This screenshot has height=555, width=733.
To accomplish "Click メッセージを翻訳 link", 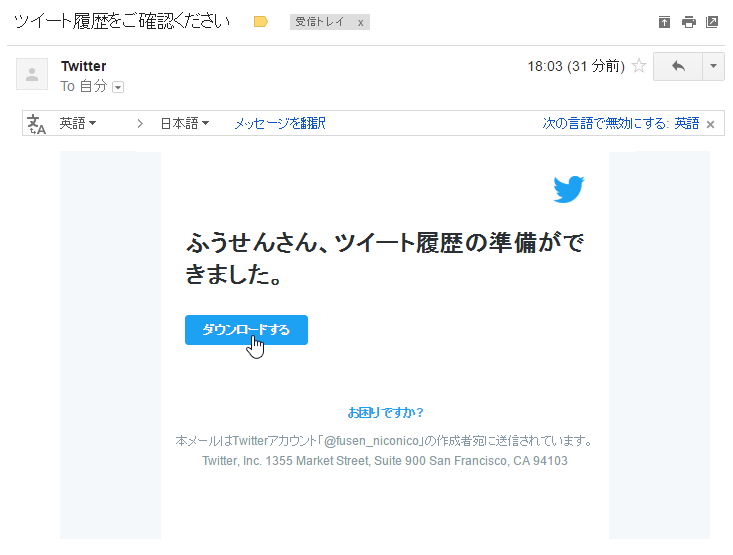I will (280, 123).
